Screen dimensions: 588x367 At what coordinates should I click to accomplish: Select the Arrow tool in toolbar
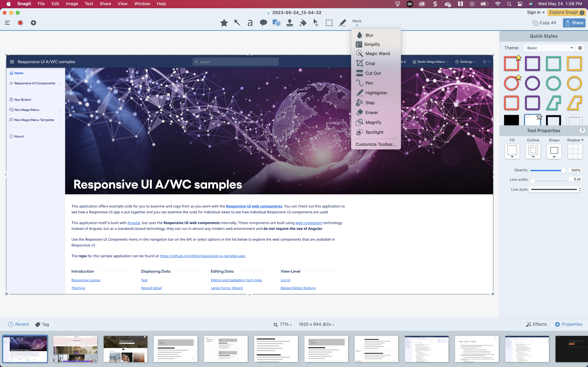pos(237,23)
